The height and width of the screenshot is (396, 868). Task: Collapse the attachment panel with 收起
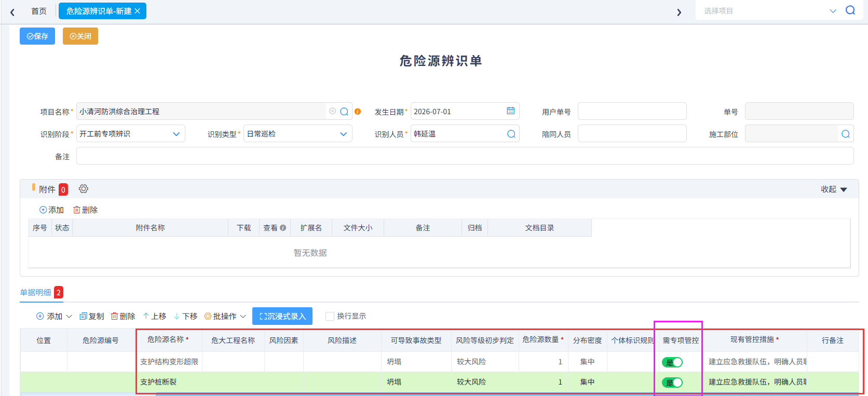pyautogui.click(x=834, y=189)
